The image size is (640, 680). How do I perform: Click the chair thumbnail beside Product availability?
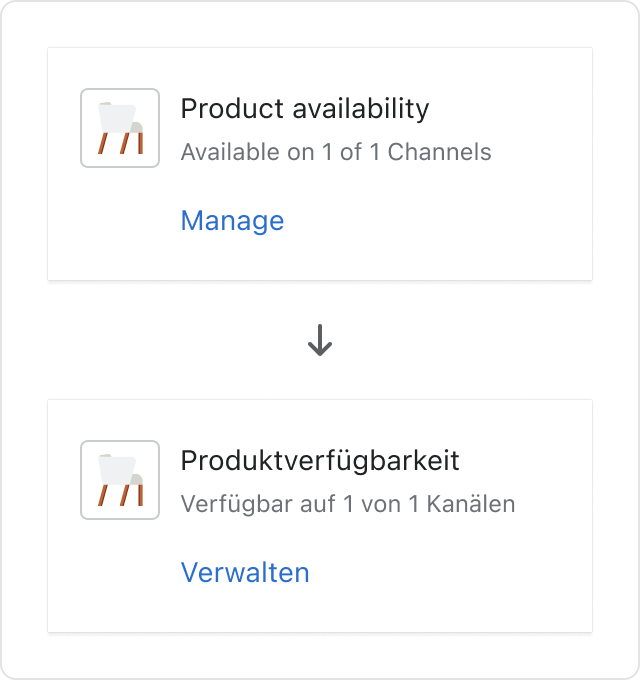point(120,128)
